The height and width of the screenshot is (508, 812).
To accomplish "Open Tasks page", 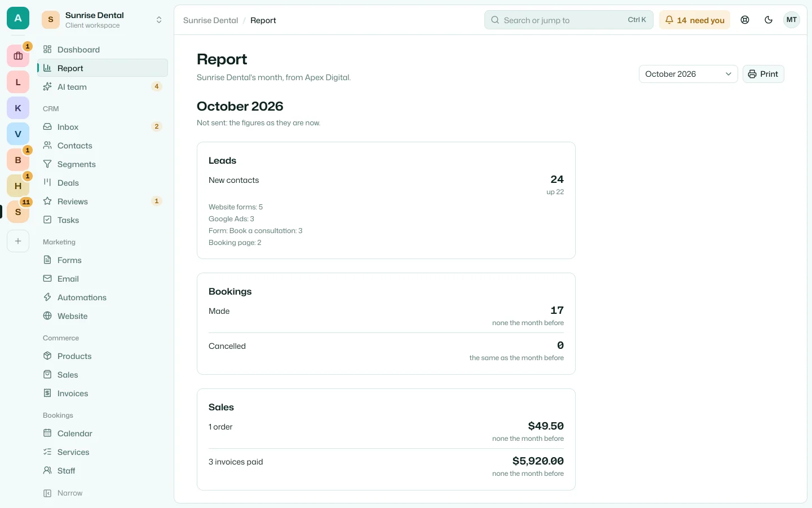I will pos(103,220).
